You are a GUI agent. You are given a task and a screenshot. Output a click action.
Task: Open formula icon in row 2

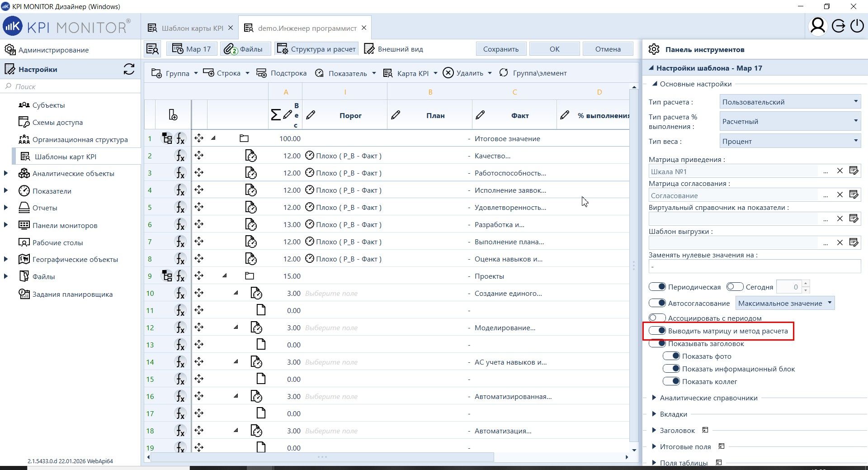tap(180, 156)
